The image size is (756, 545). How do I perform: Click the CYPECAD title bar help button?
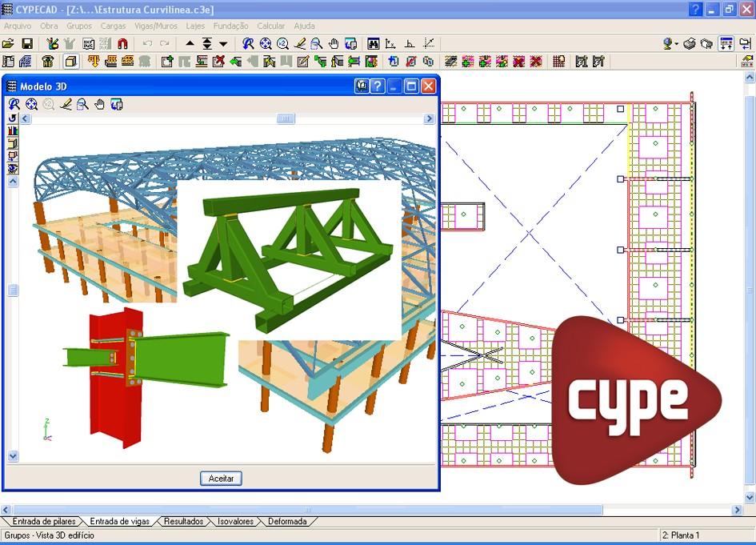(x=695, y=9)
